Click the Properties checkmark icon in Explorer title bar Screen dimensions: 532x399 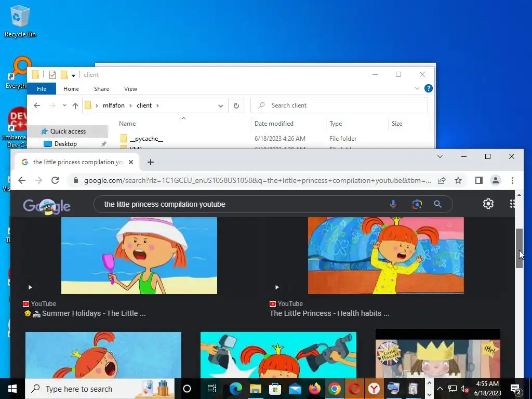click(52, 75)
